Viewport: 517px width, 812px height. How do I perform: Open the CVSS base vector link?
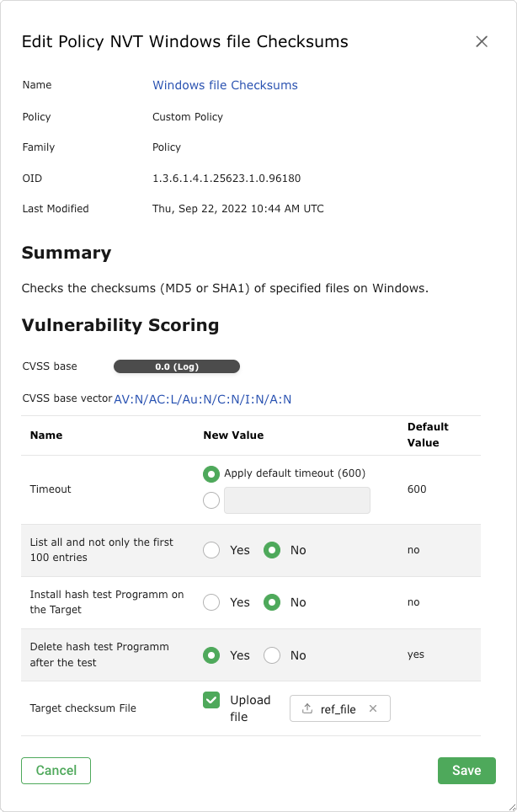[x=203, y=399]
